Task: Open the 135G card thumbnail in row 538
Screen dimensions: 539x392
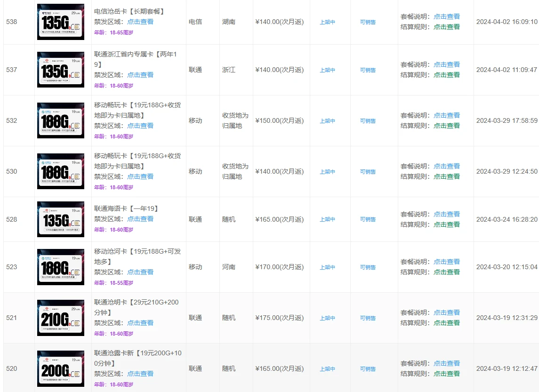Action: click(x=61, y=22)
